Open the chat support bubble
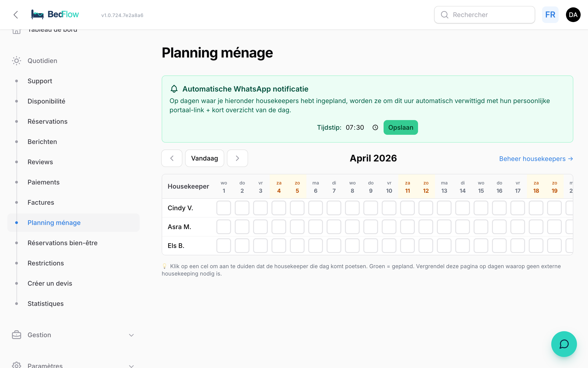588x368 pixels. tap(564, 344)
